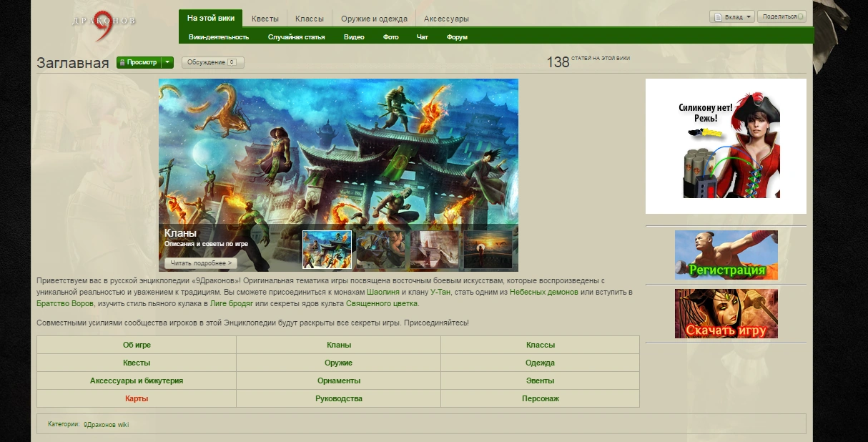Open the Фото submenu item
This screenshot has height=442, width=868.
click(x=390, y=36)
